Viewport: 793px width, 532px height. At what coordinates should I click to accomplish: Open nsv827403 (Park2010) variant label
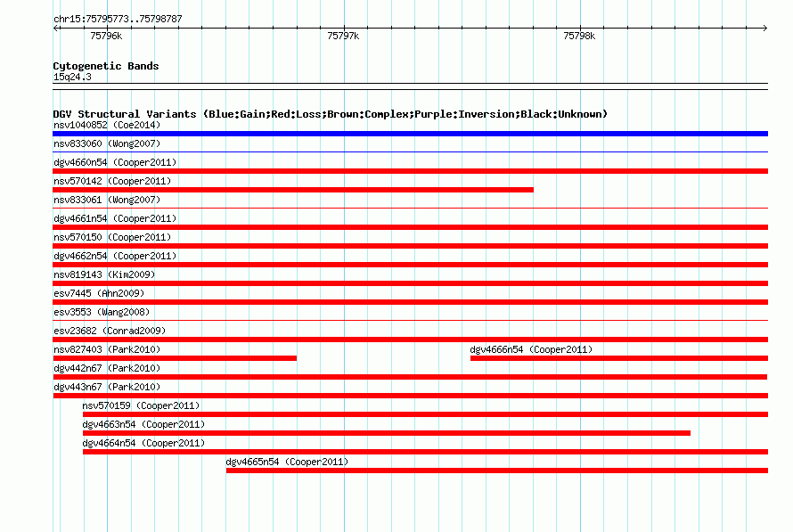click(107, 349)
